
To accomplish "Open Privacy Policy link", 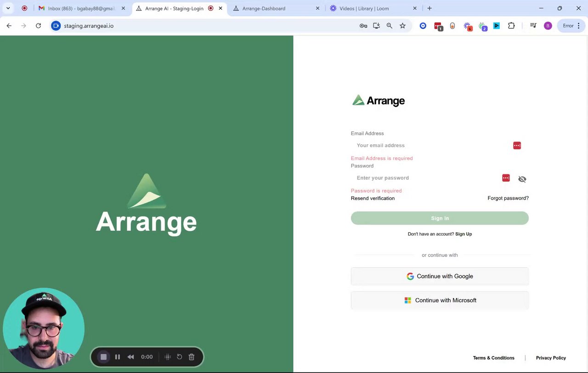I will click(551, 358).
